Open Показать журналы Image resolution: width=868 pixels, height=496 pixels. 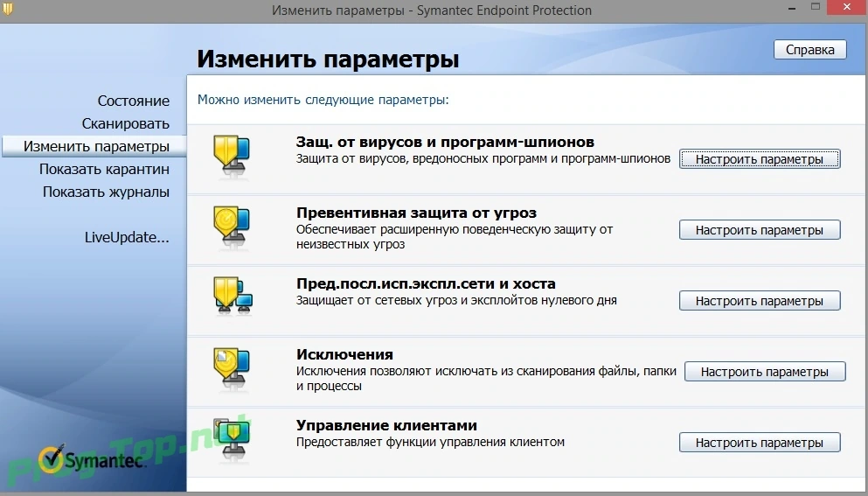[107, 192]
